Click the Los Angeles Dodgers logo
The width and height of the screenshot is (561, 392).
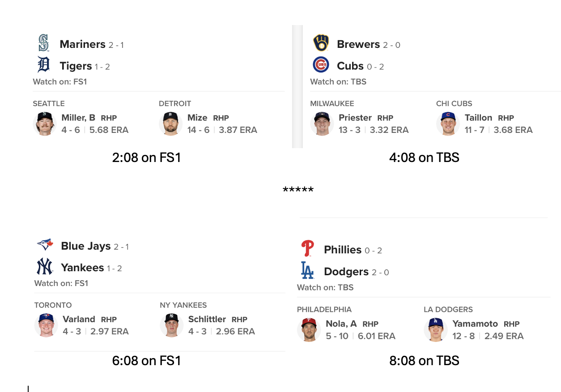click(x=307, y=270)
